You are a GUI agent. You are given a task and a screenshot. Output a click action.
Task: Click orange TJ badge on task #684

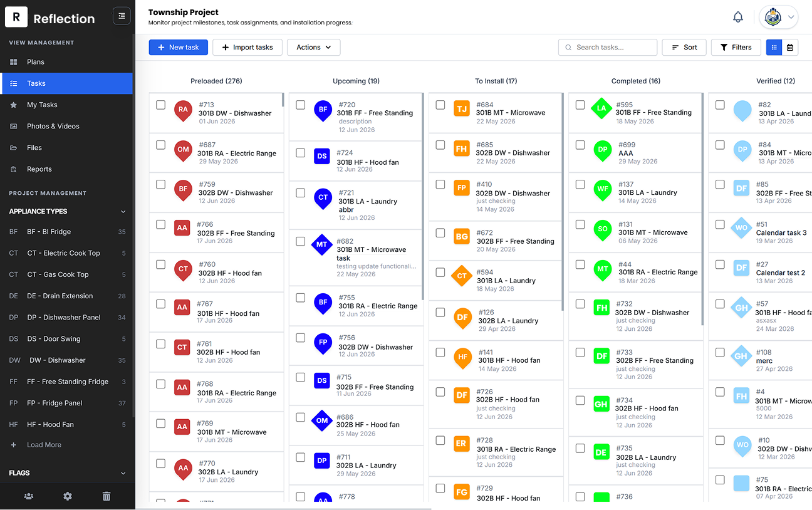pyautogui.click(x=462, y=109)
